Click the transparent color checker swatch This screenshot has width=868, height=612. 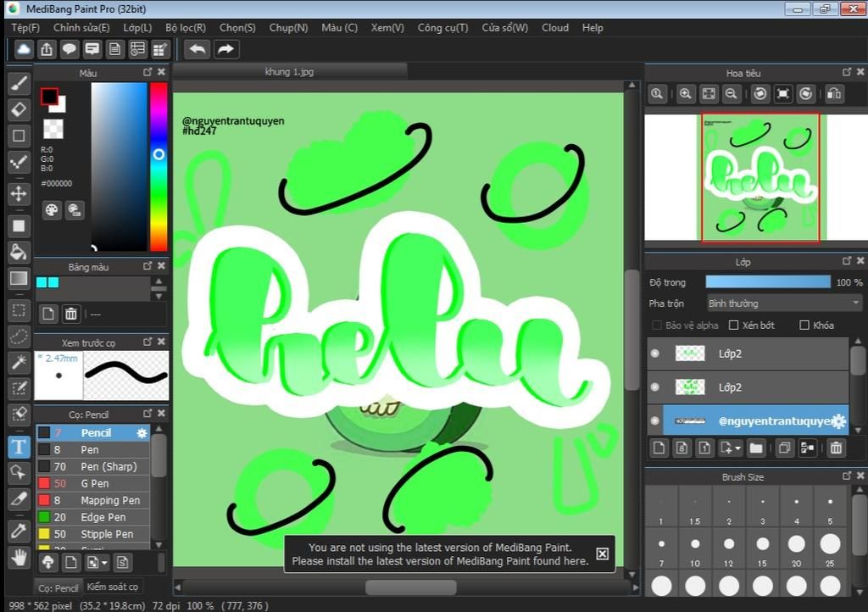(x=53, y=129)
